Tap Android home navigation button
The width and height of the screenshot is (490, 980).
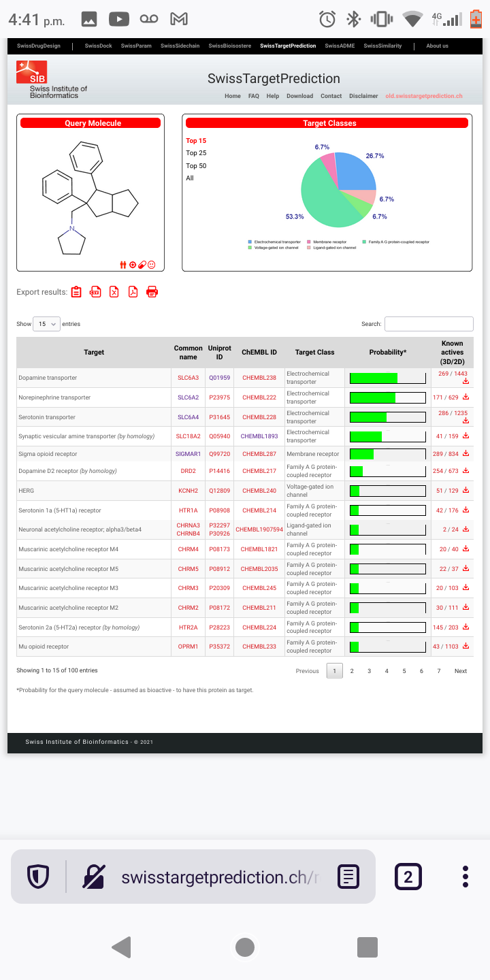point(245,947)
